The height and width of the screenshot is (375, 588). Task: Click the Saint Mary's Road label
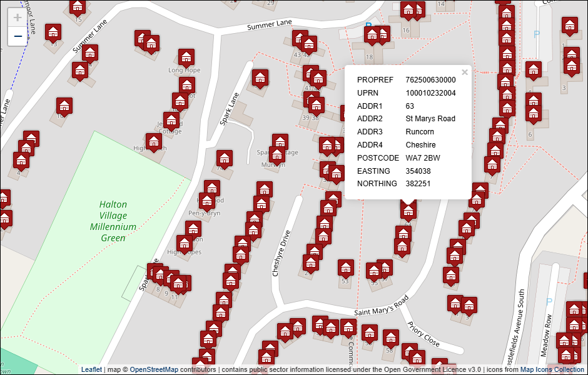pos(381,306)
